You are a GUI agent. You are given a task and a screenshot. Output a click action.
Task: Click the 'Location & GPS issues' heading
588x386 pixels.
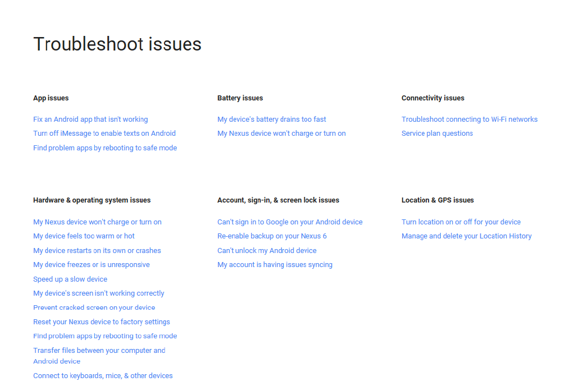click(437, 200)
